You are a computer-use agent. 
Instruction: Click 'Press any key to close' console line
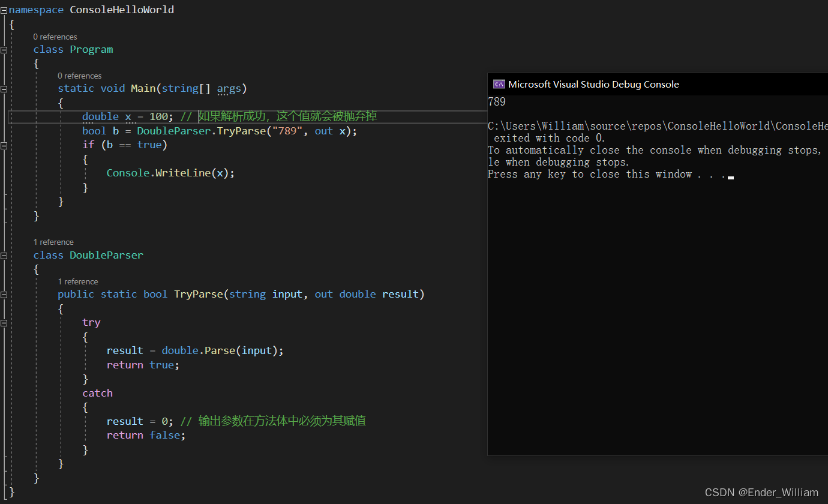[606, 175]
